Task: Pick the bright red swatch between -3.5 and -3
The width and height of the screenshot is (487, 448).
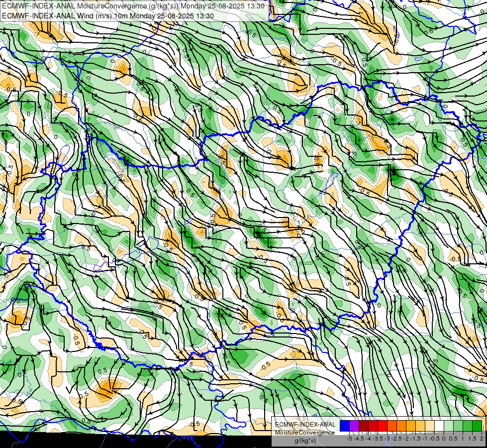Action: coord(383,426)
